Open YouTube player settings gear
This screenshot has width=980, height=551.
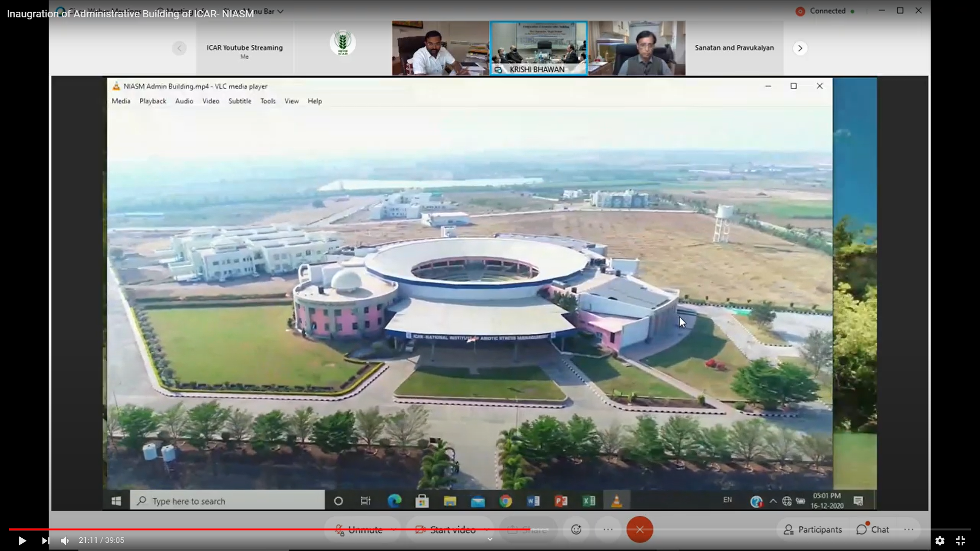[x=940, y=540]
